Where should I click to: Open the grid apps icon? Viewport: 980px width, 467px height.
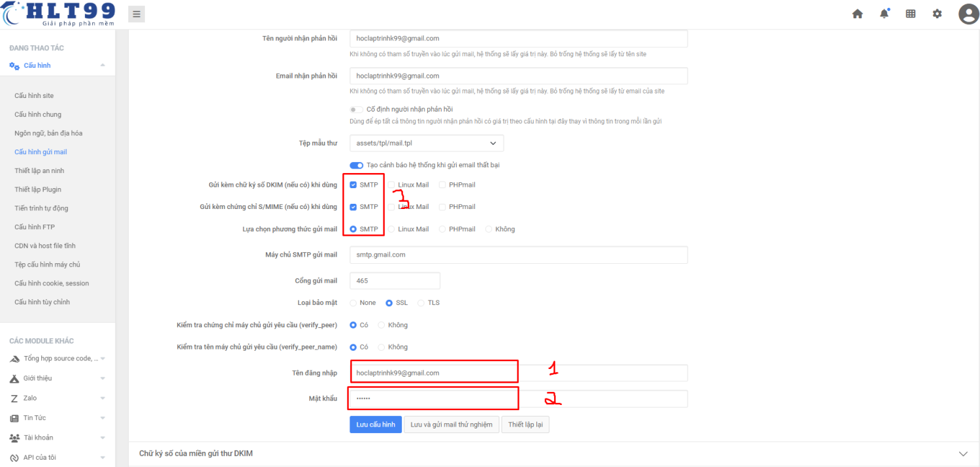(911, 14)
